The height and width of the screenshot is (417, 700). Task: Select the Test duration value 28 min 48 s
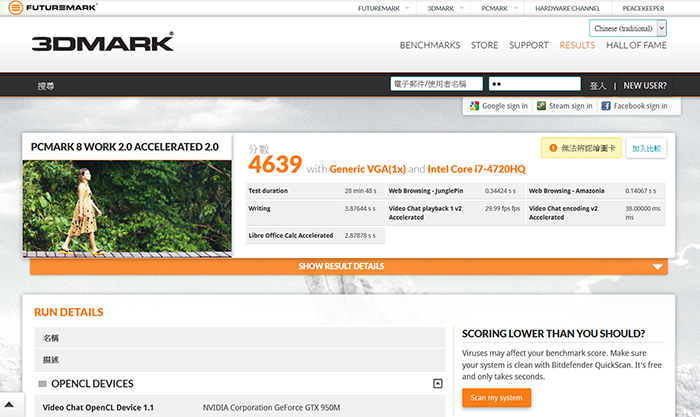[x=360, y=191]
